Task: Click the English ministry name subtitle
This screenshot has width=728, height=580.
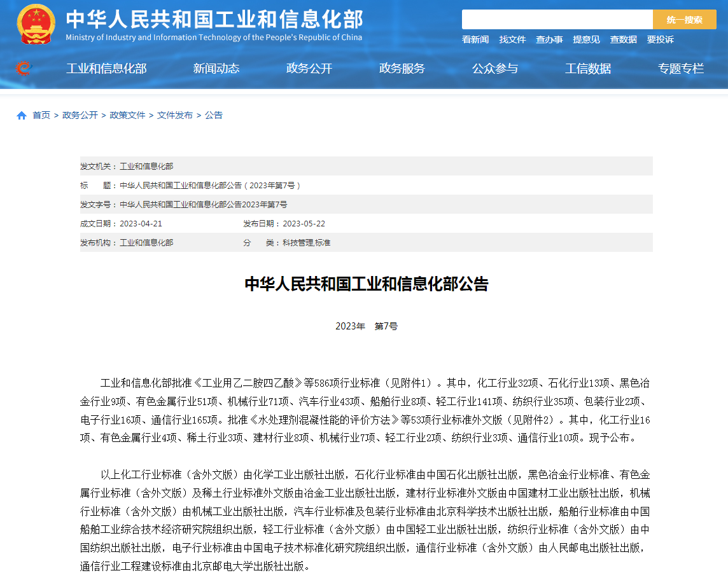Action: [x=214, y=38]
